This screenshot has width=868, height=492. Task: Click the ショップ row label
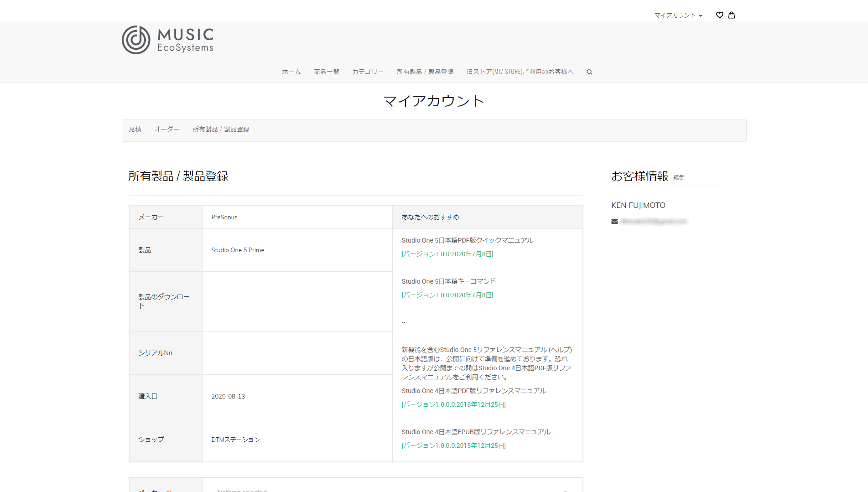(x=151, y=440)
